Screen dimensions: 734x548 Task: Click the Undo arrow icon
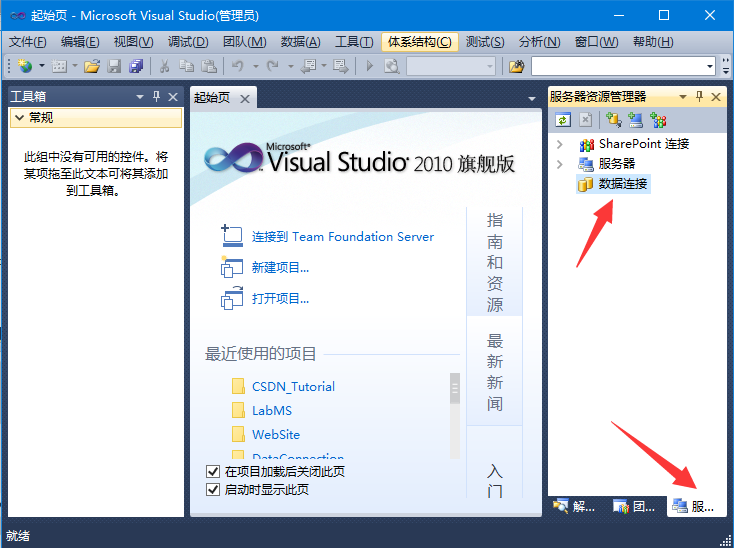pos(238,66)
